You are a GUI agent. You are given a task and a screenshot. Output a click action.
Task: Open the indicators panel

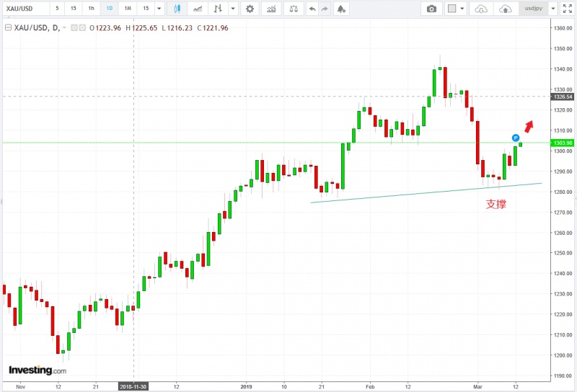(271, 9)
